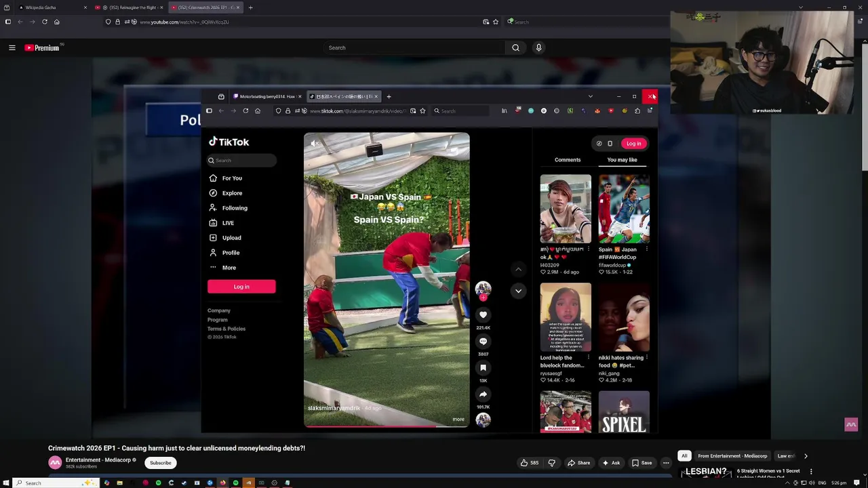Click the red Log in button in sidebar
Screen dimensions: 868x488
click(241, 287)
